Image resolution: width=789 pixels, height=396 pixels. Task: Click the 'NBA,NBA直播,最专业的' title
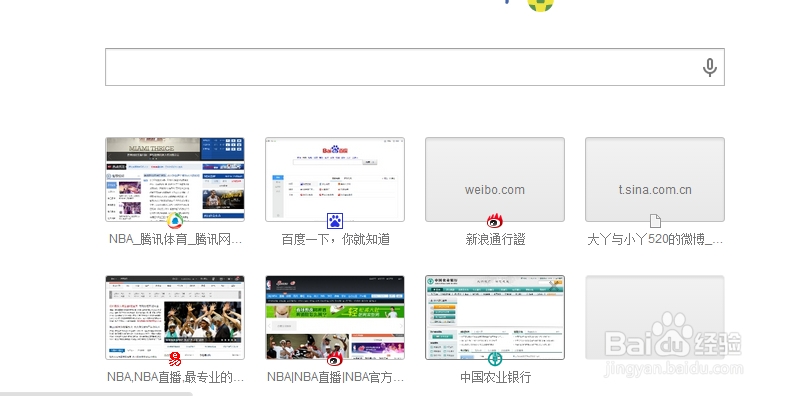coord(175,377)
